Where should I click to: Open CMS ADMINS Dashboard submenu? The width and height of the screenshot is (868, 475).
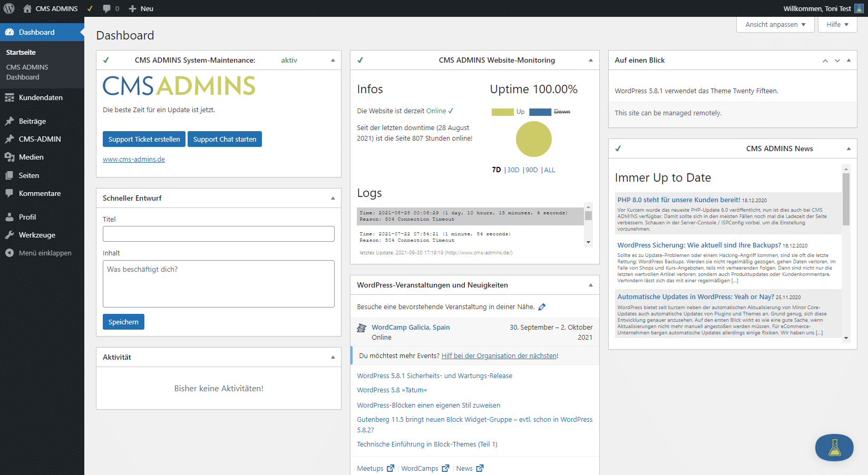27,72
